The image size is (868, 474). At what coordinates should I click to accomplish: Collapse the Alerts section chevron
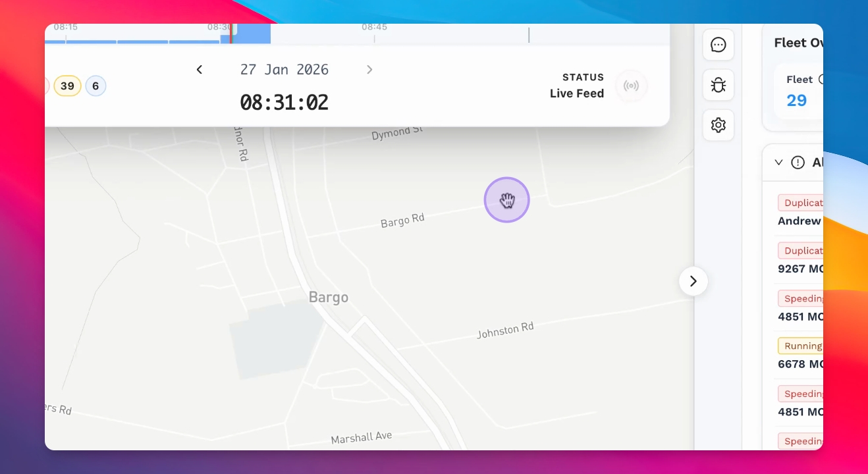point(778,162)
